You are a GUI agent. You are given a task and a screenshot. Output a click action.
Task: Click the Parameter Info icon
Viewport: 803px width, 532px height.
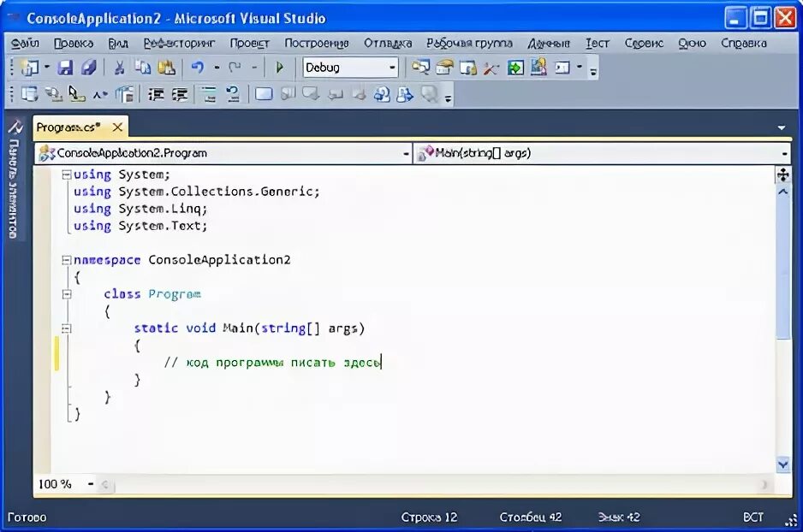click(x=53, y=94)
